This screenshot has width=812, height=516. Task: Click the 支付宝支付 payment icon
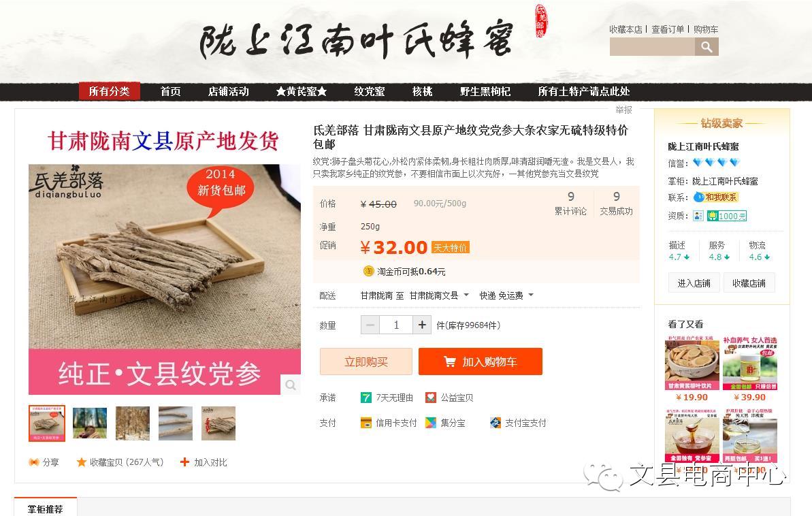[x=496, y=423]
